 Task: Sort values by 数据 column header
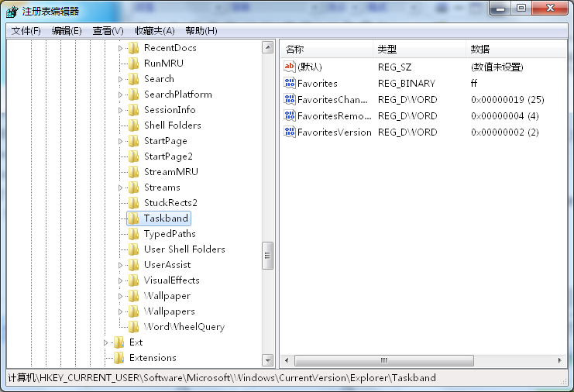pyautogui.click(x=516, y=49)
